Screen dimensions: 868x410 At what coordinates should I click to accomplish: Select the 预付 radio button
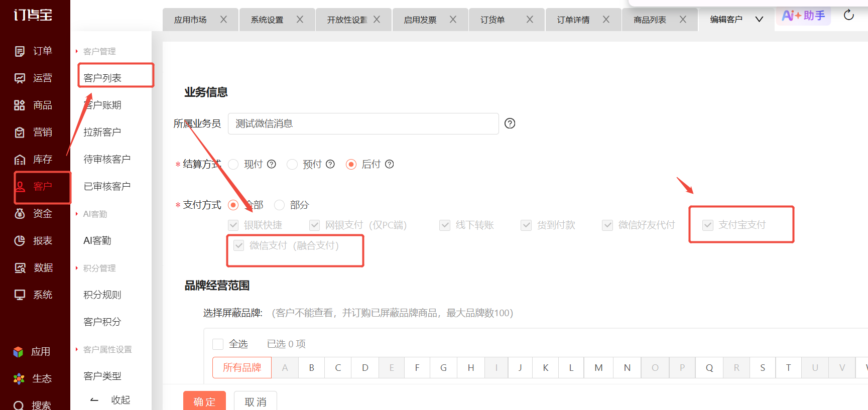(x=292, y=164)
